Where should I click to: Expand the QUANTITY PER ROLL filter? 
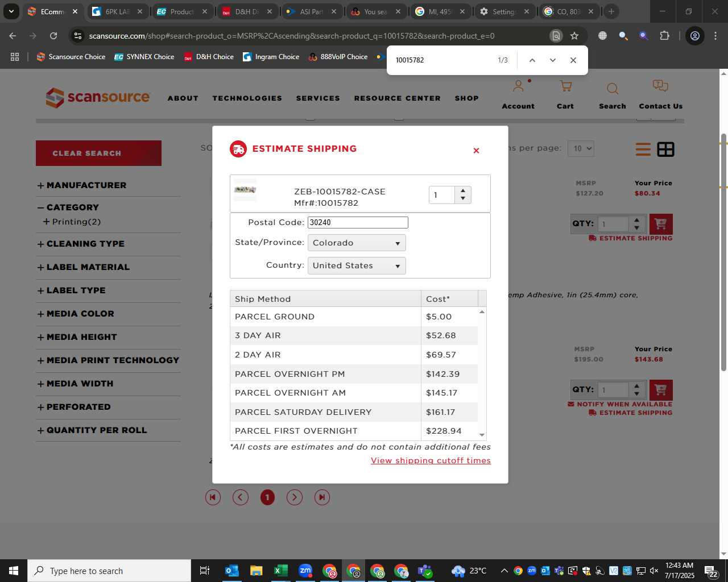(x=92, y=430)
